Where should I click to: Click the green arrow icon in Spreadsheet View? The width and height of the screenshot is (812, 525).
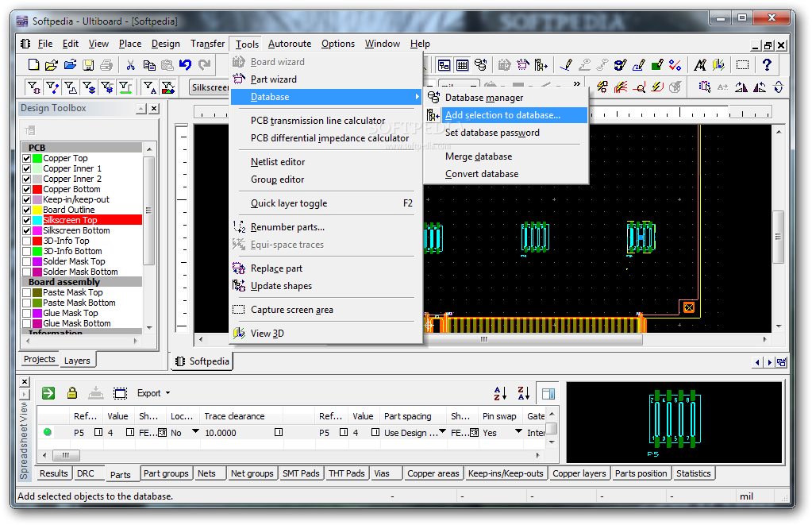point(48,393)
